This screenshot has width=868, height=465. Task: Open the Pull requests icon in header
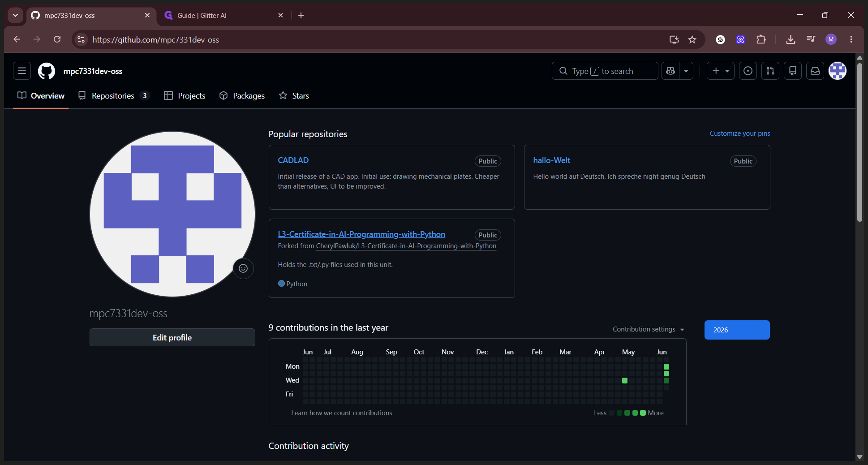pos(770,71)
